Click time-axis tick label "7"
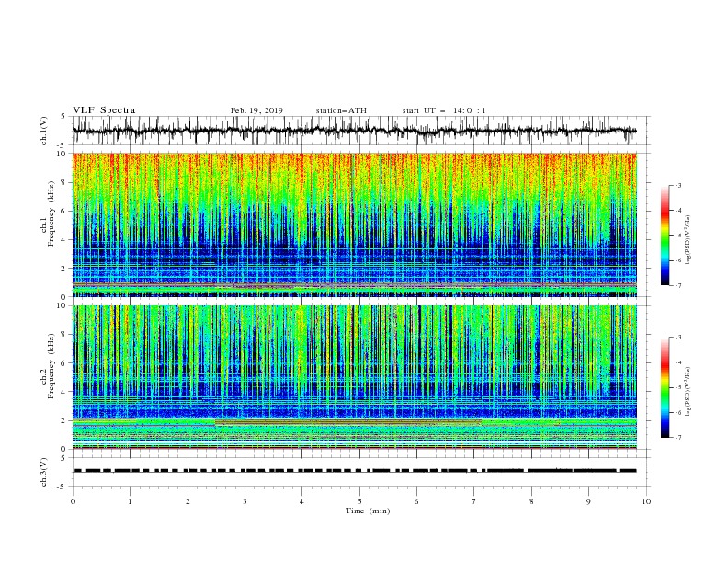 point(474,501)
